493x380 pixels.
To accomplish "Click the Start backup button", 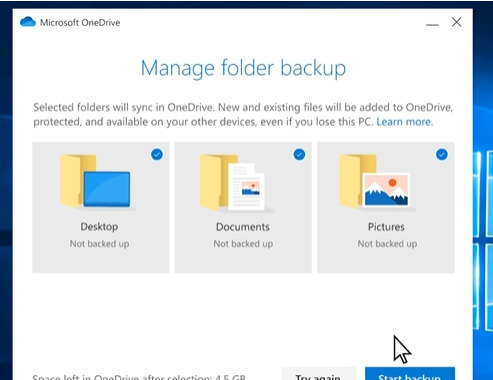I will [410, 374].
